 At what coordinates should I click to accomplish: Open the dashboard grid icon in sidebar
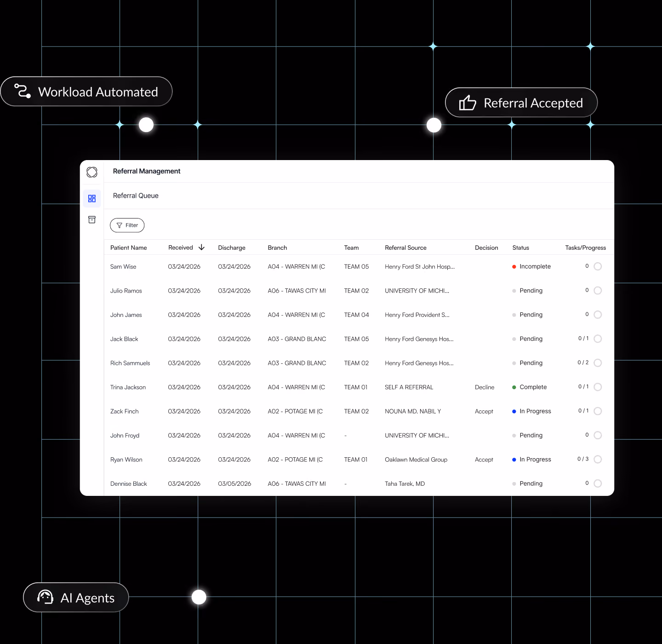click(92, 198)
